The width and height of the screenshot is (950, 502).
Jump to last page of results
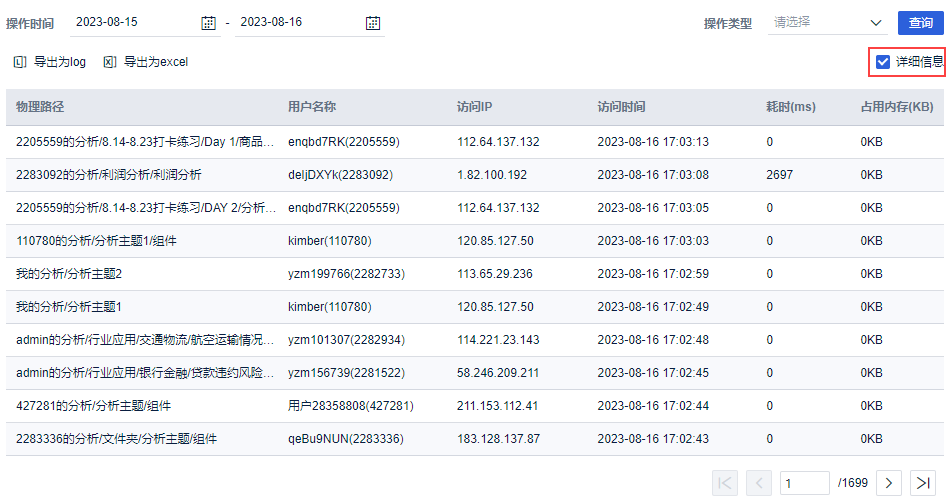coord(923,483)
